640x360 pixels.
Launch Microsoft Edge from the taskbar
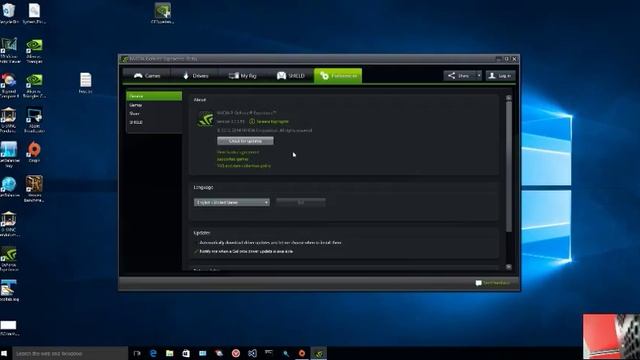(153, 353)
